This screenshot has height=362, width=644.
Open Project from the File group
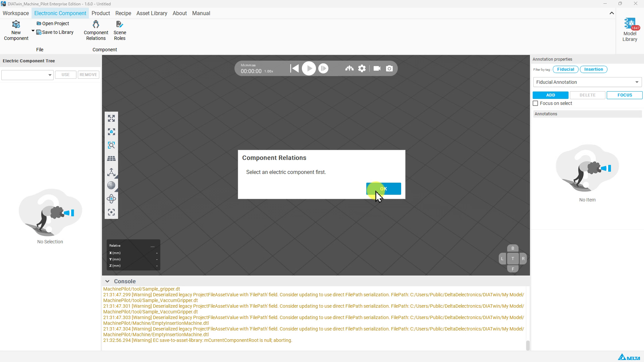point(53,23)
